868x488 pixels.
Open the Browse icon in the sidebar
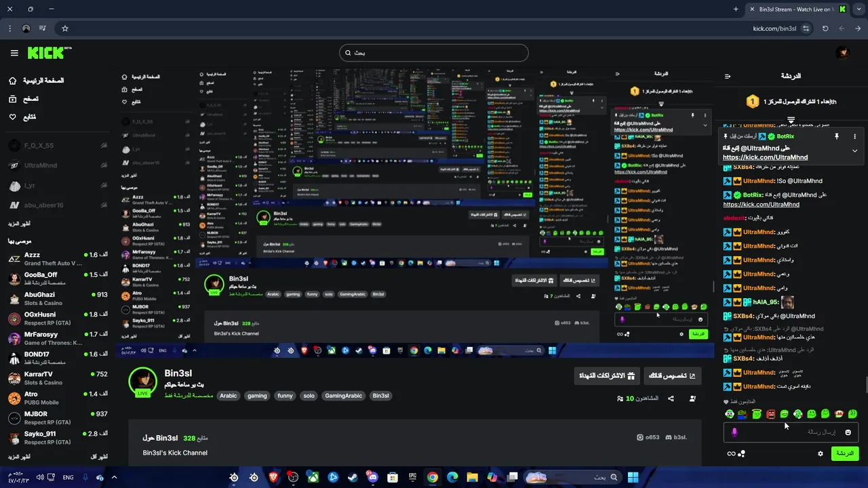click(12, 99)
